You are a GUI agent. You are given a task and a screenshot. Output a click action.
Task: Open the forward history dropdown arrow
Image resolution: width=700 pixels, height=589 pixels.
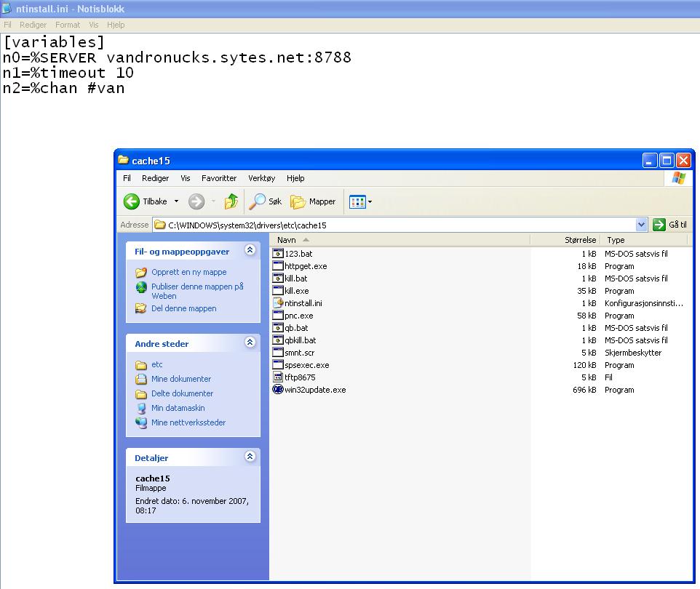(x=213, y=201)
